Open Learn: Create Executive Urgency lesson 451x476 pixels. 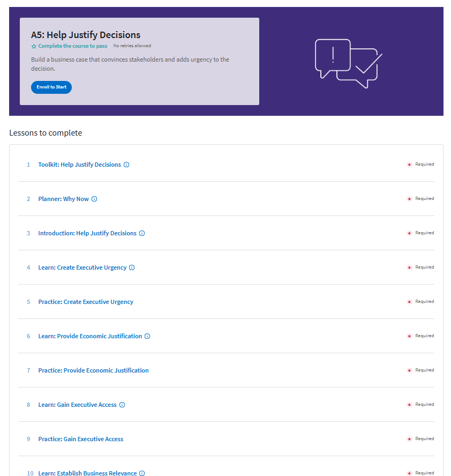point(82,267)
